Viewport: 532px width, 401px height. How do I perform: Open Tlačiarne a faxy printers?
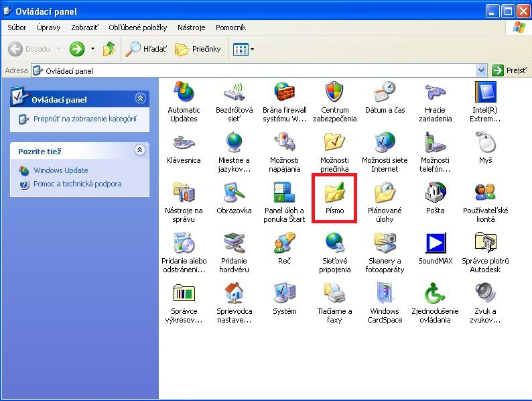click(334, 303)
